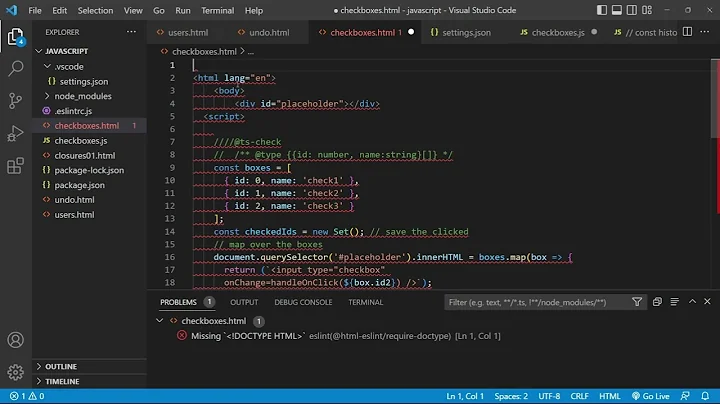720x404 pixels.
Task: Click the red error icon beside Missing DOCTYPE
Action: 182,336
